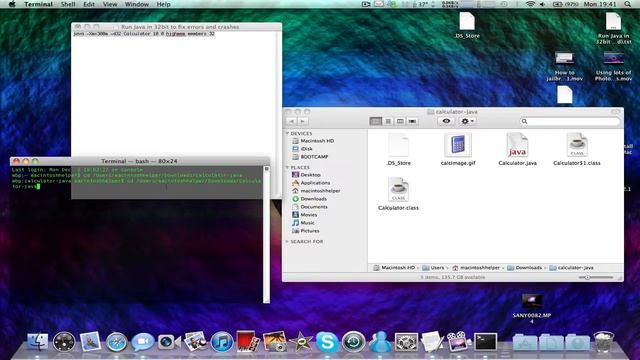This screenshot has height=360, width=640.
Task: Open the Help menu
Action: point(164,4)
